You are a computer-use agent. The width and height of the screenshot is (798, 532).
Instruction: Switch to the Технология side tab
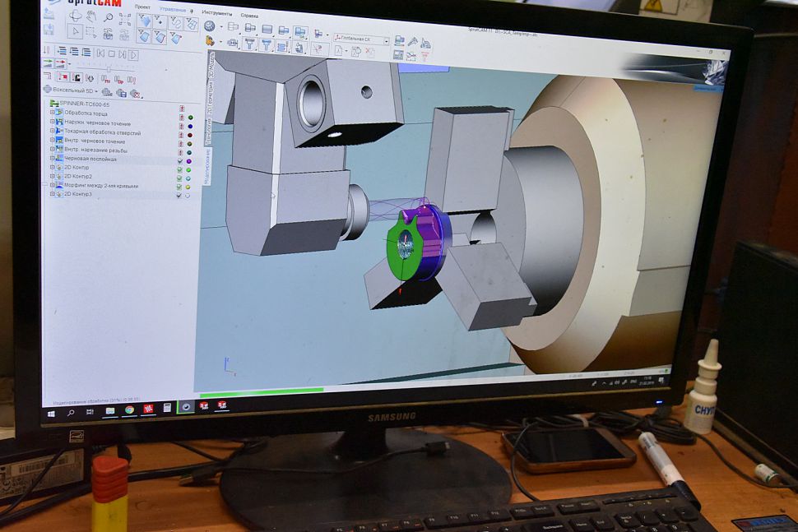[x=207, y=132]
